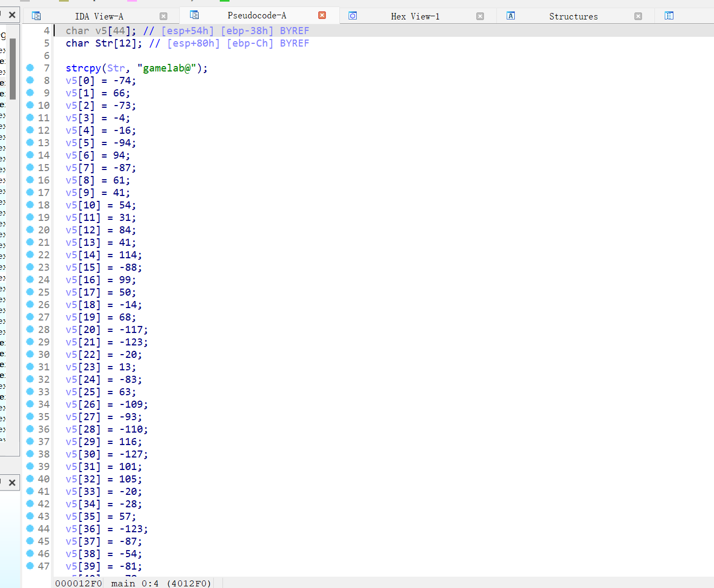Click line number 6 in gutter
This screenshot has height=588, width=714.
[47, 56]
